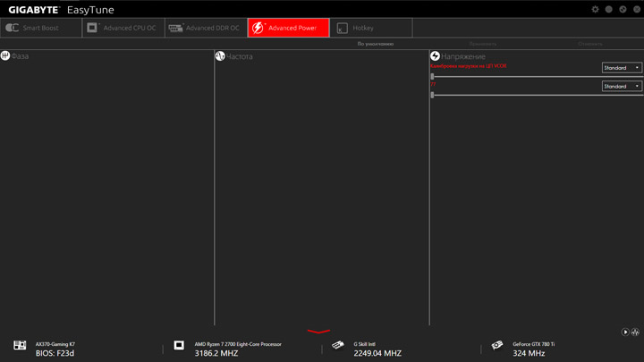This screenshot has width=644, height=362.
Task: Open EasyTune settings gear icon
Action: click(595, 9)
